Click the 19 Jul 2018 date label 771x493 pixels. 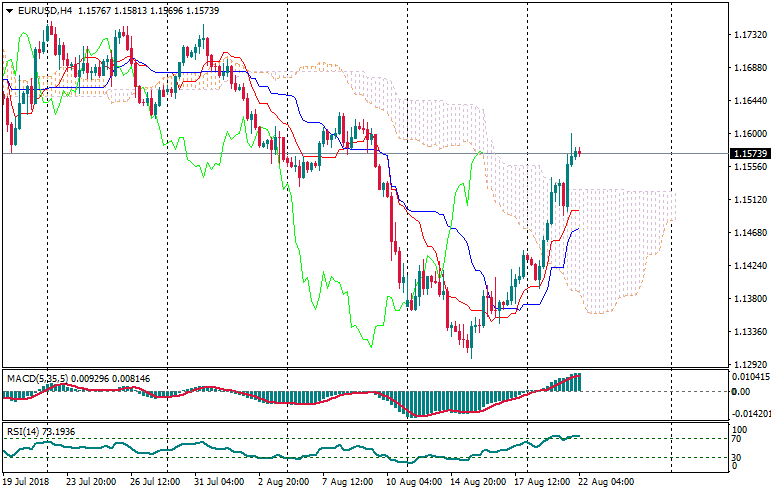click(26, 482)
